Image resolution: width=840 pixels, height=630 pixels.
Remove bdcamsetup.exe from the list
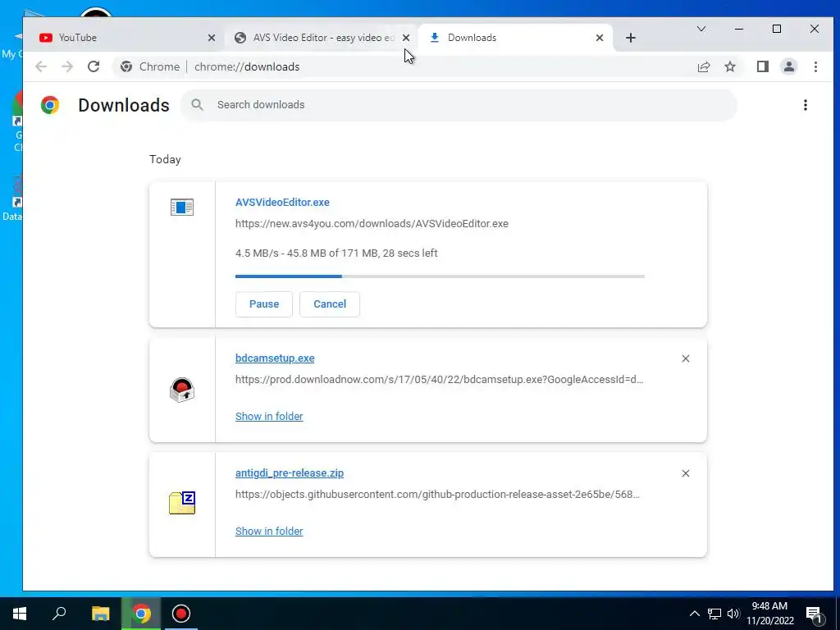[686, 358]
